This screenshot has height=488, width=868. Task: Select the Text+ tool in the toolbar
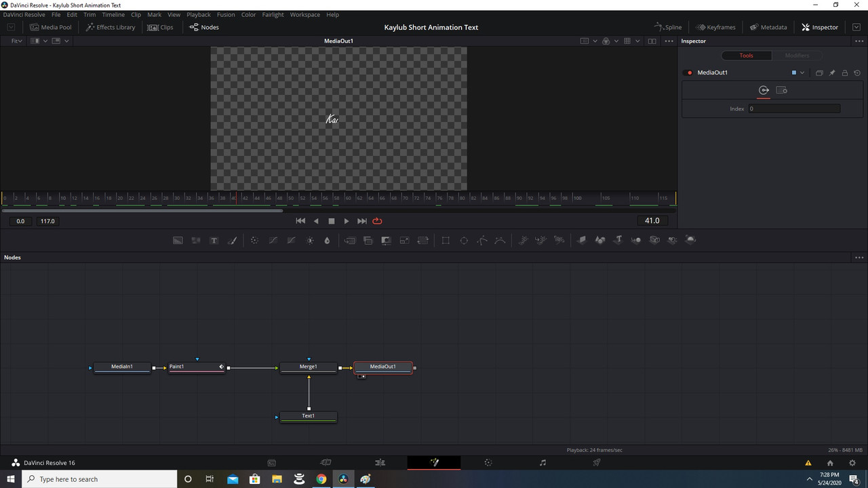pyautogui.click(x=214, y=240)
